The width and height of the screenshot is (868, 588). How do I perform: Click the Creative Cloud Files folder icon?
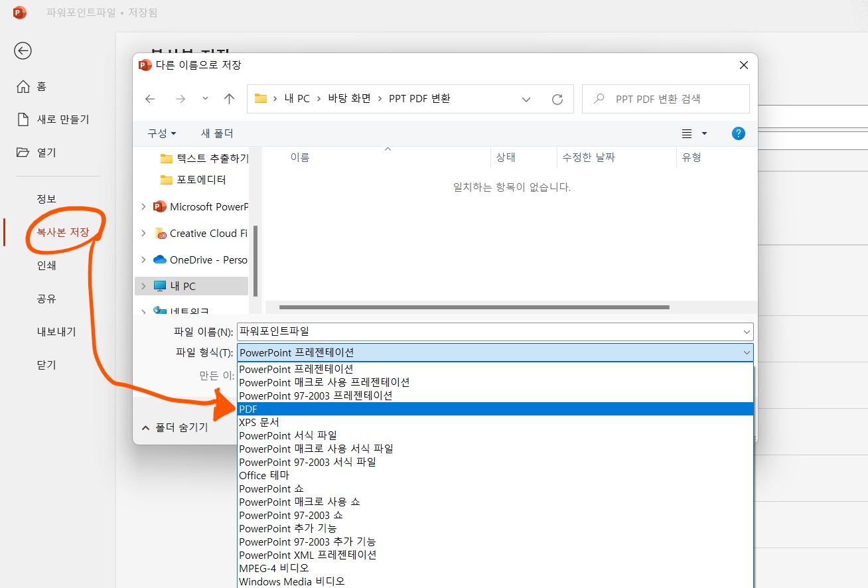tap(160, 233)
